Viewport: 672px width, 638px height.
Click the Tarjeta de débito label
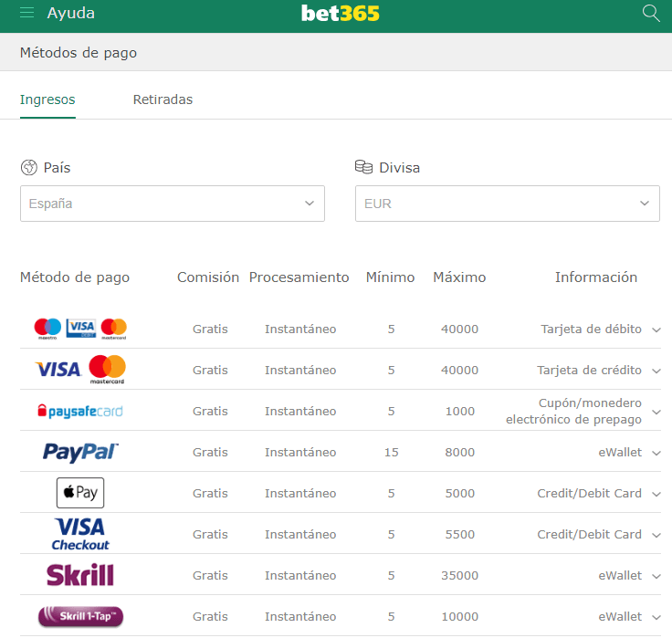click(591, 329)
